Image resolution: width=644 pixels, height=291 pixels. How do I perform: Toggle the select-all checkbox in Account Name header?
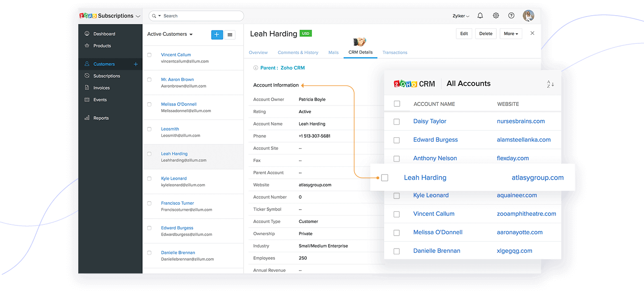point(396,103)
